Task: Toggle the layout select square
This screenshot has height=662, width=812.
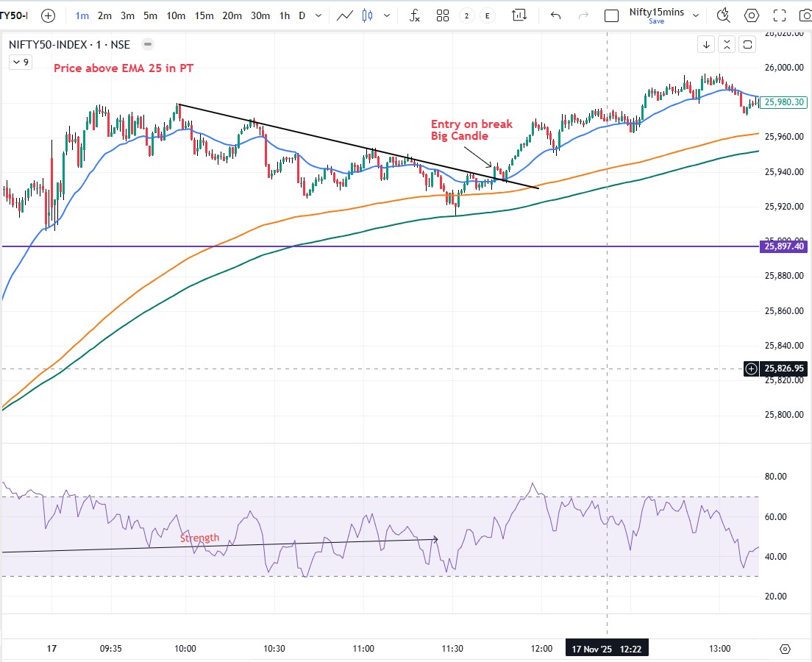Action: pos(611,15)
